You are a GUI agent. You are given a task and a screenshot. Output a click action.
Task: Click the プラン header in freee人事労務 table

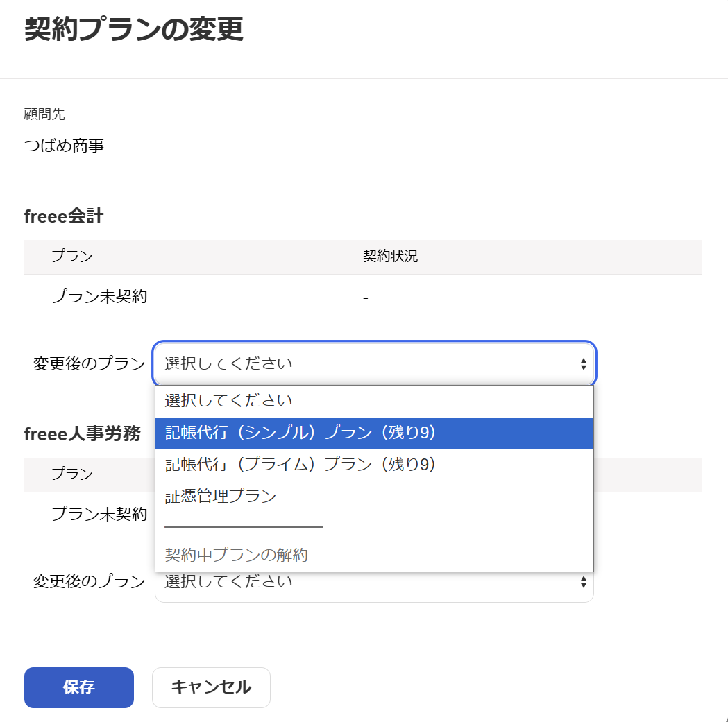[72, 474]
